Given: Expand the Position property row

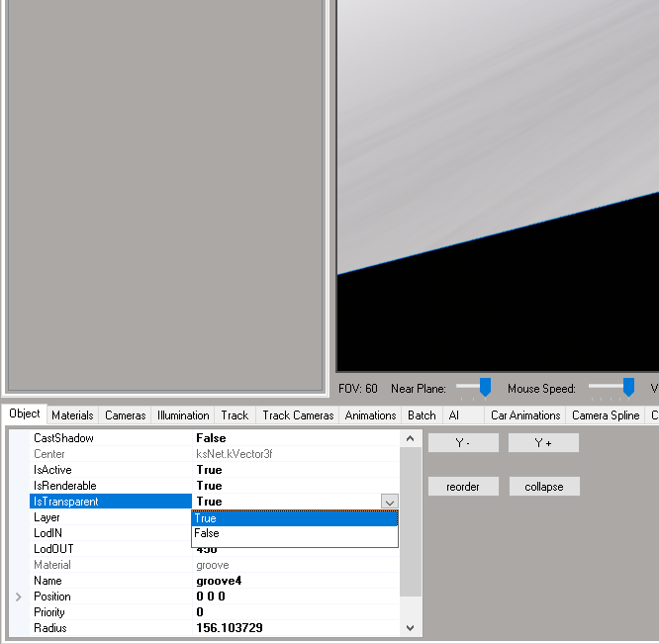Looking at the screenshot, I should click(18, 597).
